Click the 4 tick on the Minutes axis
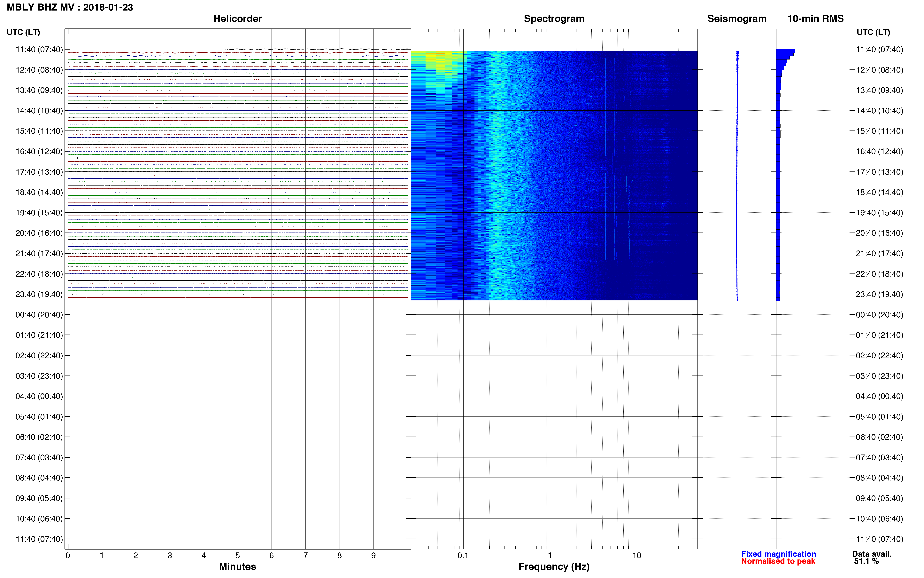The image size is (924, 578). click(x=204, y=555)
